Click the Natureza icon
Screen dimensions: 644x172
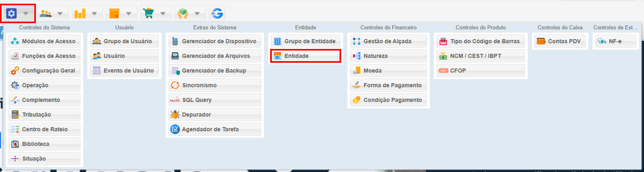point(357,56)
